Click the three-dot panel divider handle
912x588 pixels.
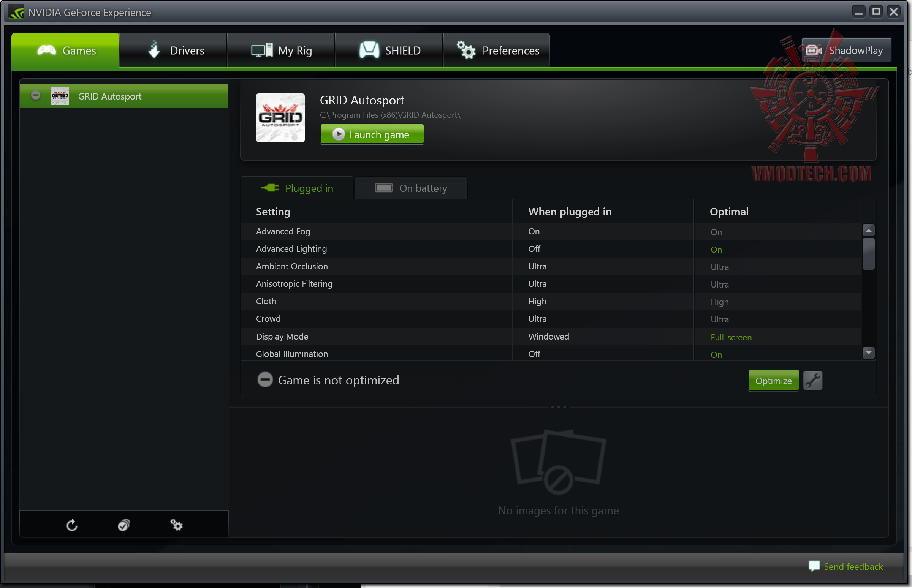coord(558,407)
